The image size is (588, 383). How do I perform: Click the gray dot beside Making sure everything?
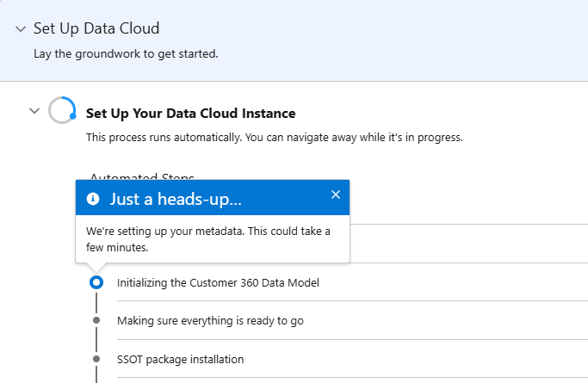point(96,320)
